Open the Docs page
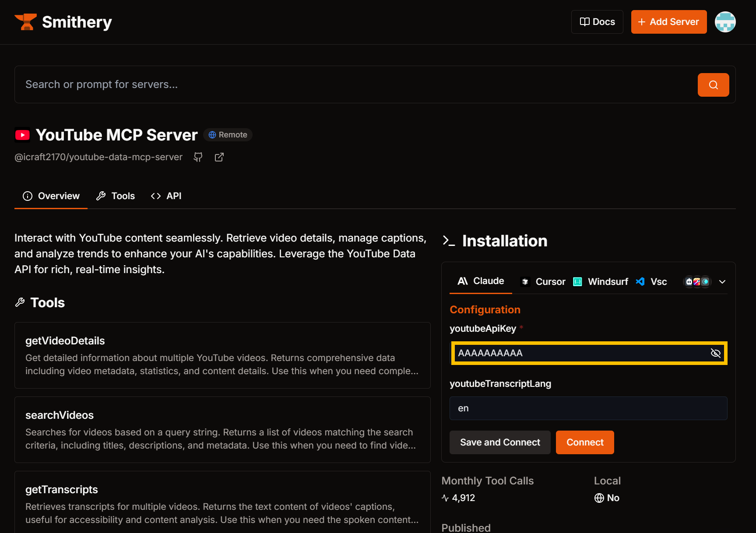 (x=597, y=22)
